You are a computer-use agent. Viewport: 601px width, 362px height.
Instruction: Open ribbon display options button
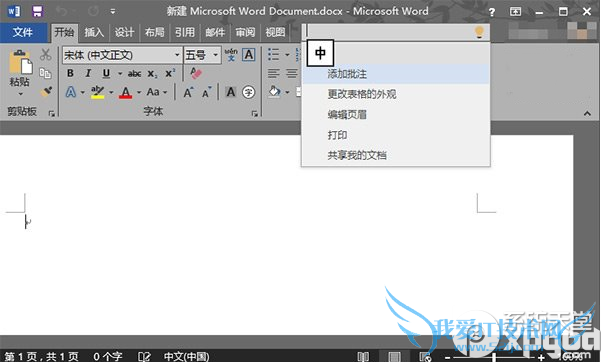coord(515,12)
